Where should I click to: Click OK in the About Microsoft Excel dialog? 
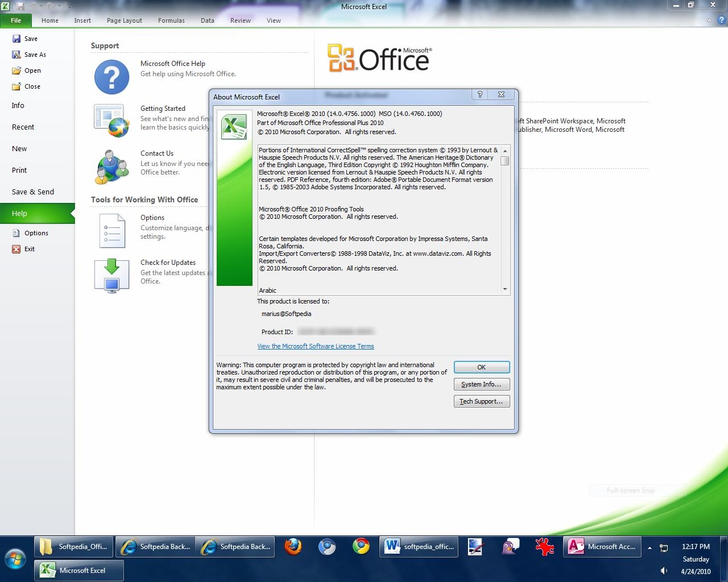pos(482,367)
